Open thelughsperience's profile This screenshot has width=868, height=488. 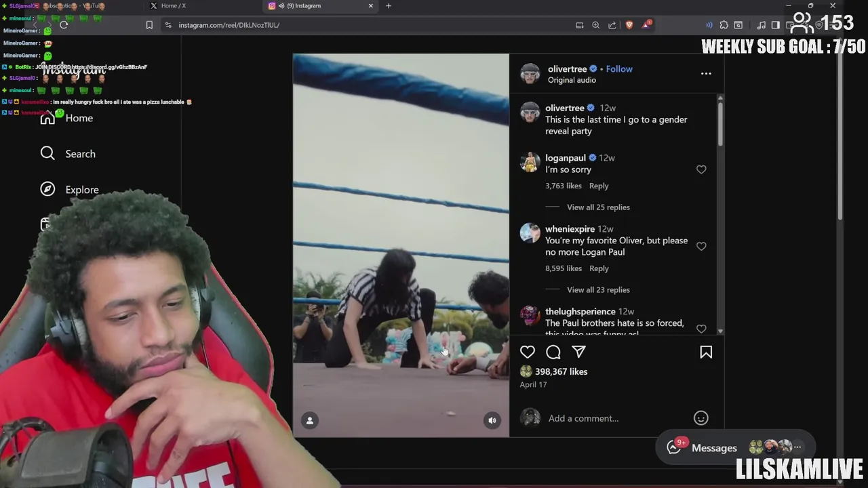click(x=580, y=312)
